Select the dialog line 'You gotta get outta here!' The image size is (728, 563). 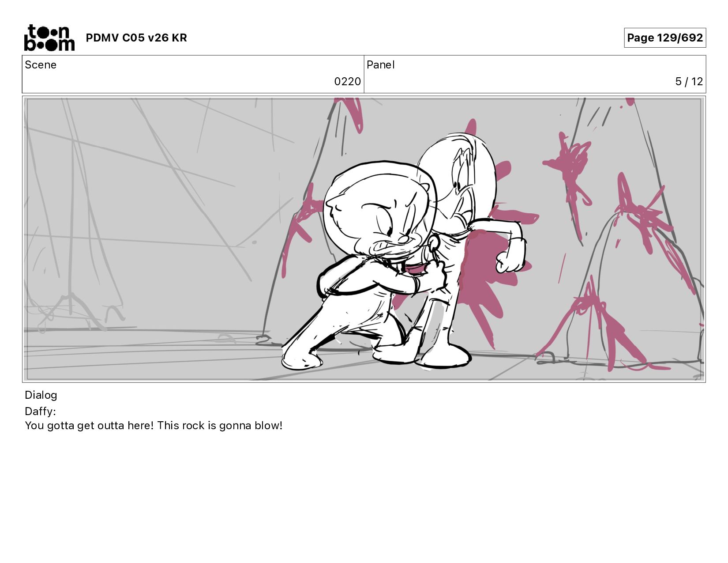(89, 426)
